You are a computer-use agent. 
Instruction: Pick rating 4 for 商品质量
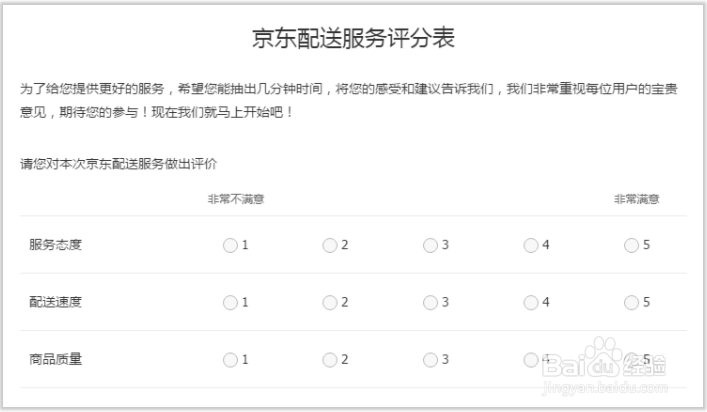click(530, 360)
